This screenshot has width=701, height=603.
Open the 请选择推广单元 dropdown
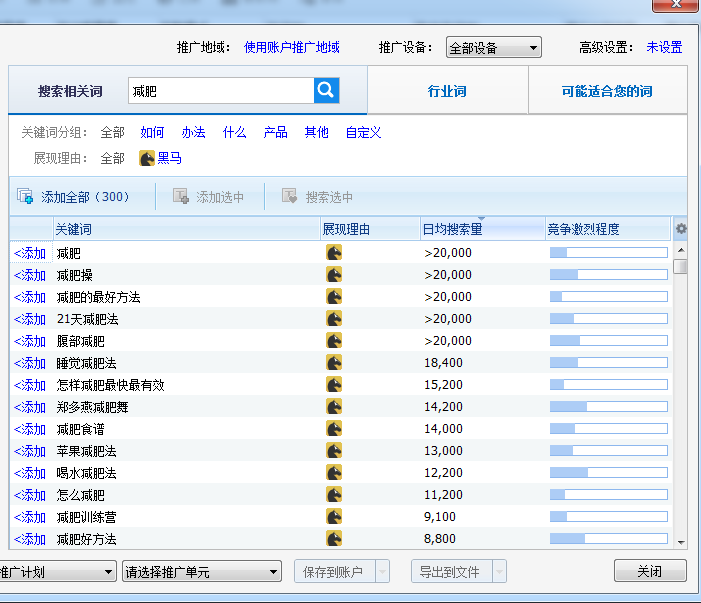[201, 572]
